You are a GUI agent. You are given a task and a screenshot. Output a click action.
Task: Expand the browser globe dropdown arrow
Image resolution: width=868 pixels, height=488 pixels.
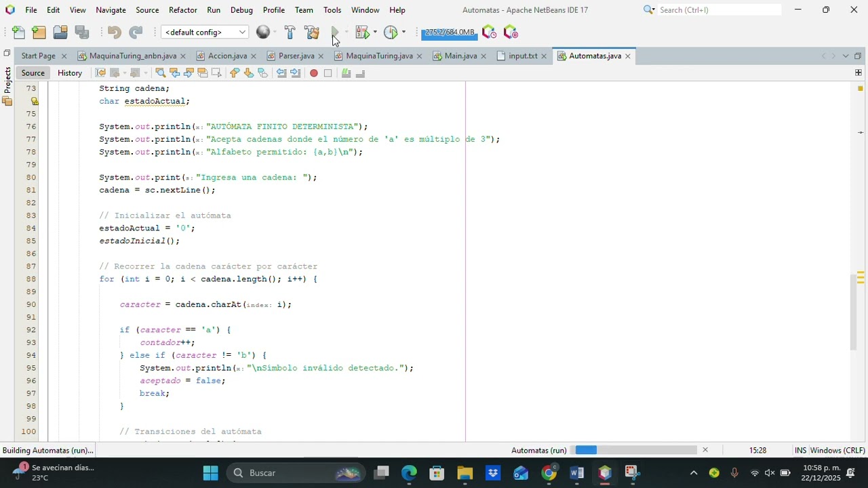point(275,32)
